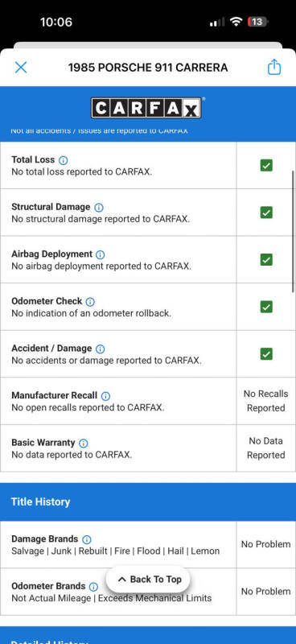This screenshot has height=644, width=296.
Task: Tap the Basic Warranty info icon
Action: [84, 444]
